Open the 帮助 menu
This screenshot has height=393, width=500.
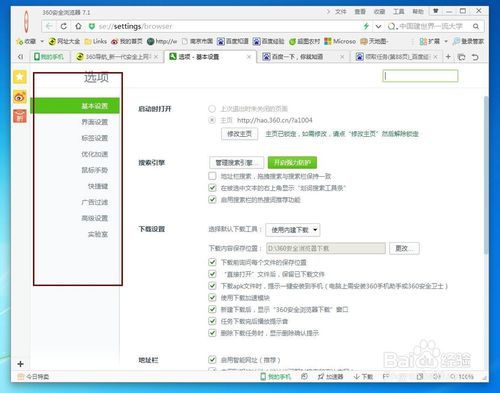pos(418,12)
